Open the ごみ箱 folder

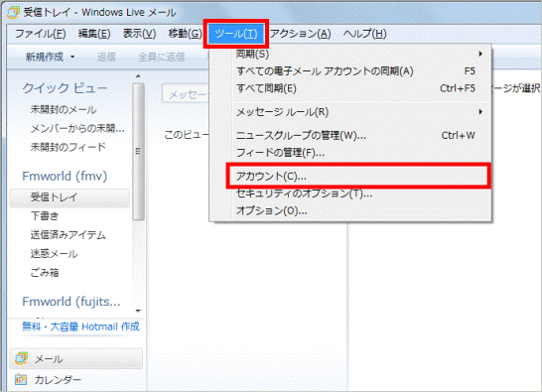[45, 273]
